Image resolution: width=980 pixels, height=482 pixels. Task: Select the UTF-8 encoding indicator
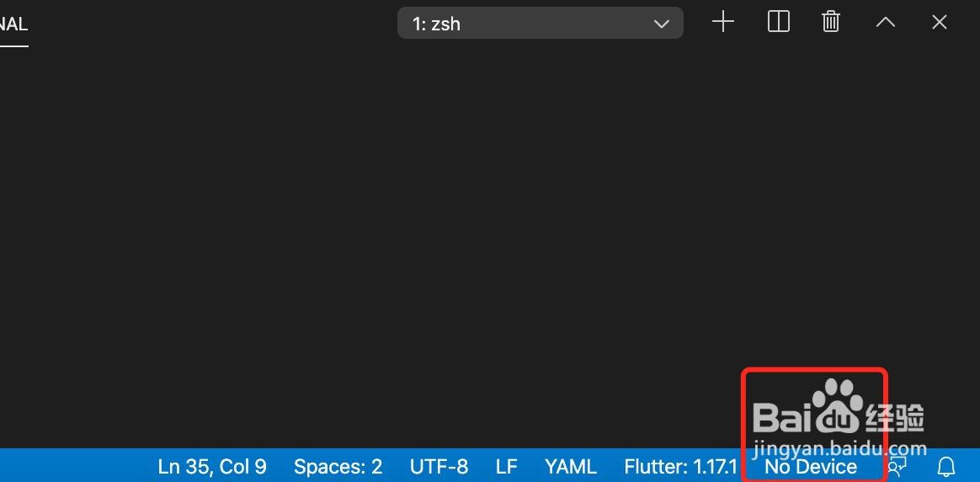coord(439,466)
